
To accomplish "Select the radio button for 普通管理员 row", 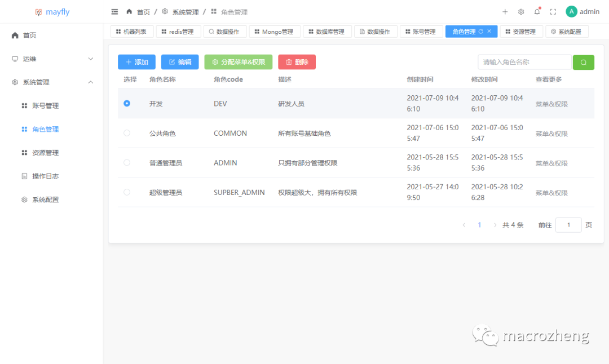I will pos(127,162).
